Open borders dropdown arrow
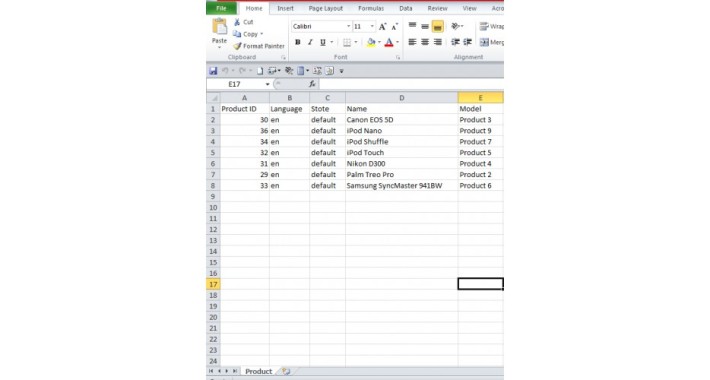 [356, 42]
